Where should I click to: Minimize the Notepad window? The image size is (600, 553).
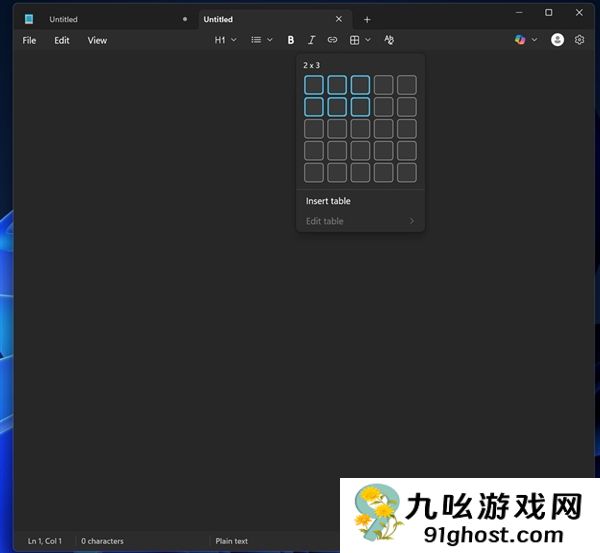pos(519,13)
